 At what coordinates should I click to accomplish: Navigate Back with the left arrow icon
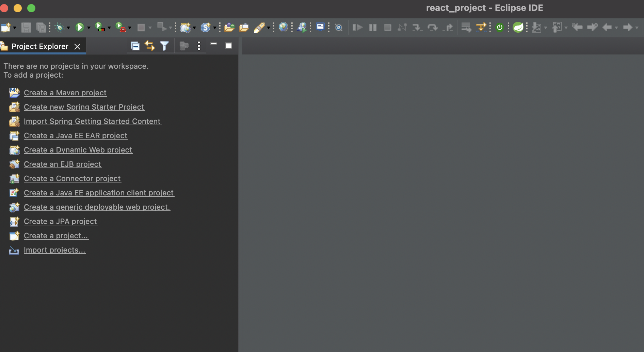click(607, 27)
